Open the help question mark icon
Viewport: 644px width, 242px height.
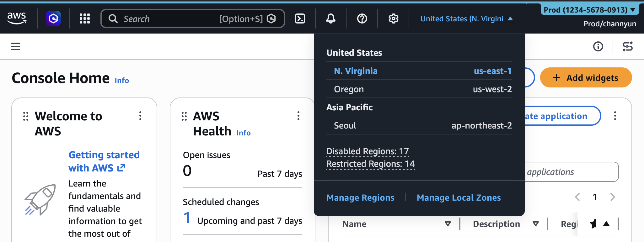362,18
